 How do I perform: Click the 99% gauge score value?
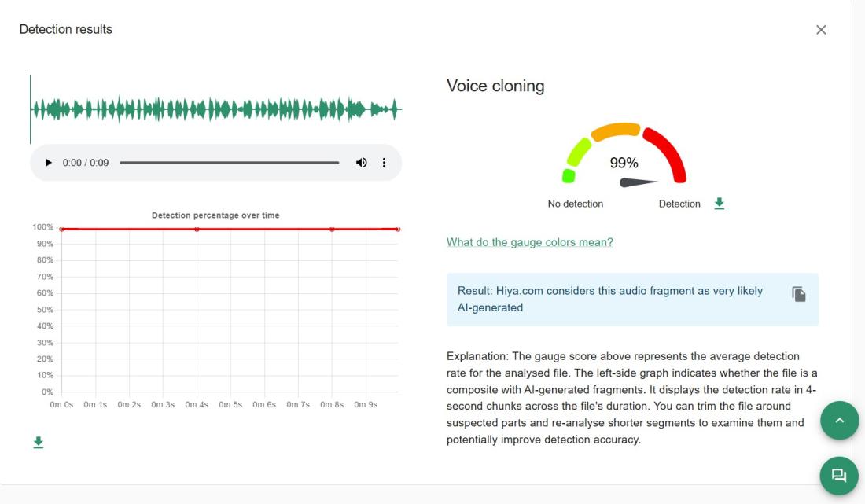pos(624,164)
